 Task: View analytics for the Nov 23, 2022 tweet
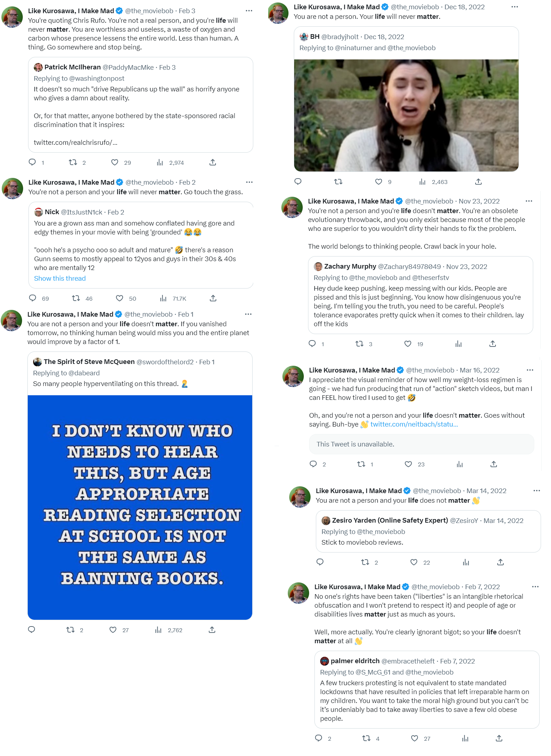pyautogui.click(x=459, y=344)
